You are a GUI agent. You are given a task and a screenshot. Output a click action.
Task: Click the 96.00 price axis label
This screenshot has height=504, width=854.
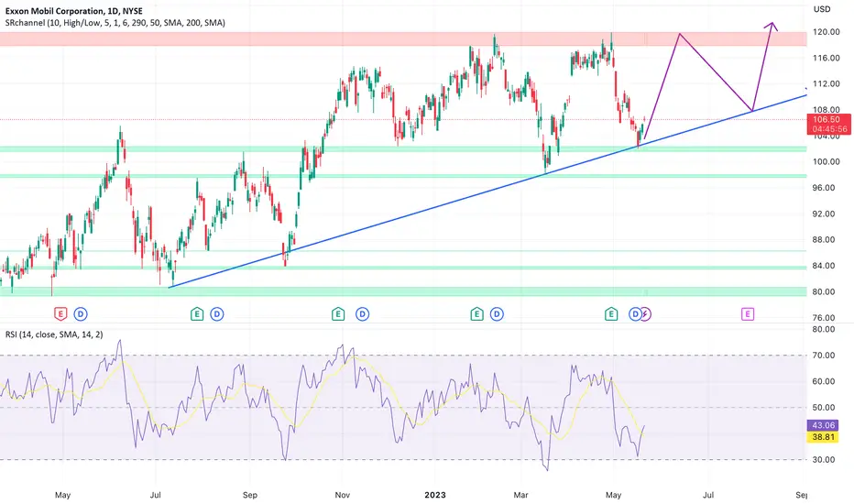click(826, 188)
